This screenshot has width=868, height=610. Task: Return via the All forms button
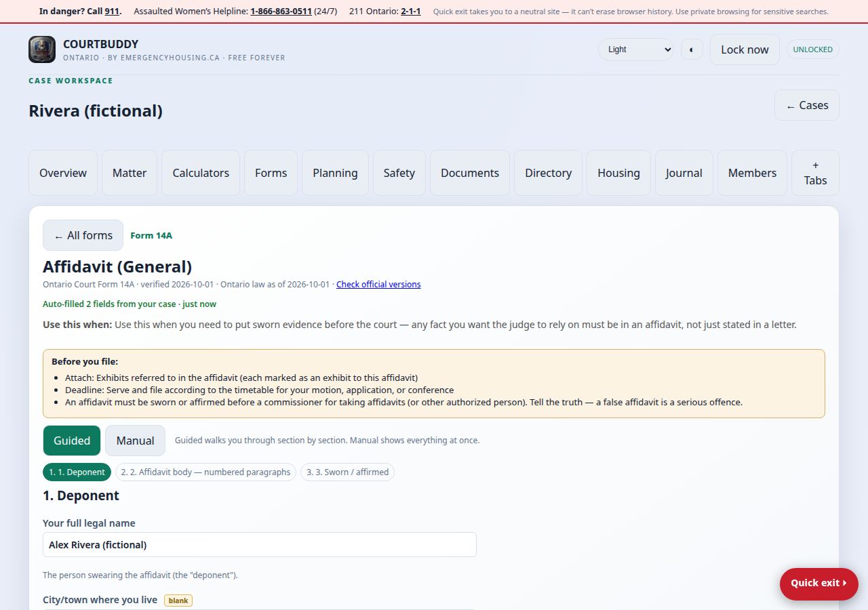(x=83, y=235)
